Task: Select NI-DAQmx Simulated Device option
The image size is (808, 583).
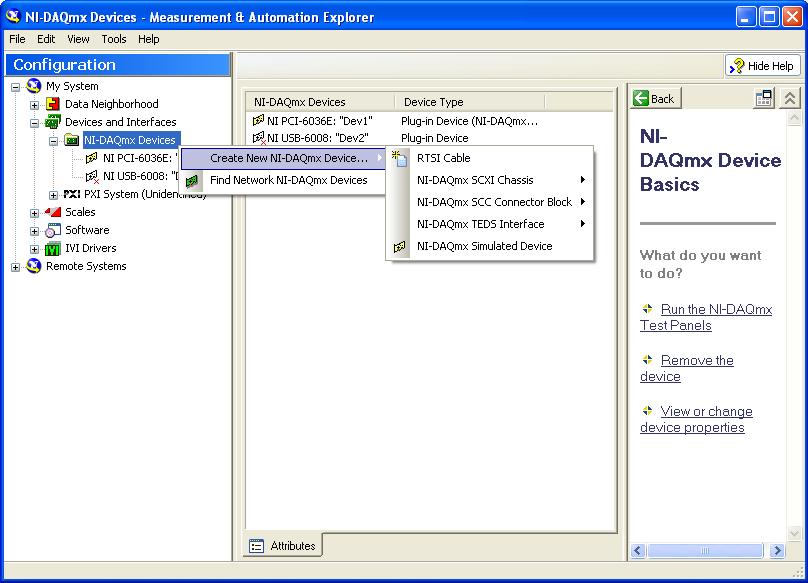Action: tap(490, 246)
